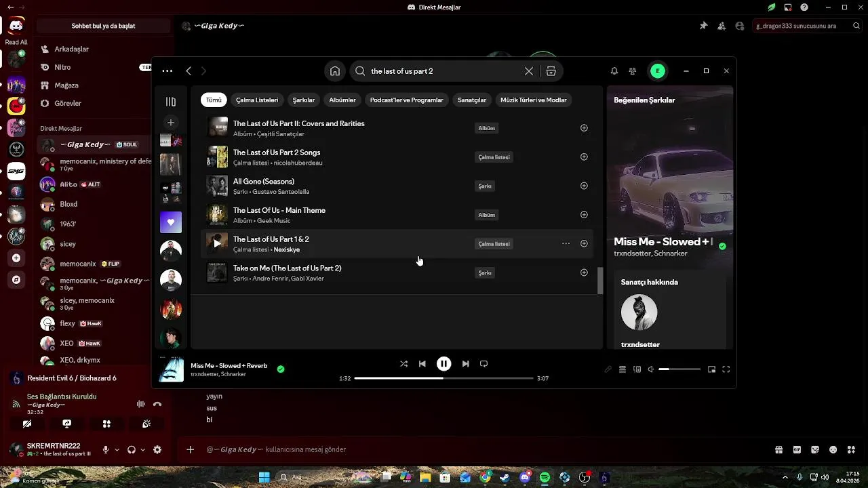
Task: Click green liked checkmark in now playing bar
Action: pyautogui.click(x=281, y=369)
